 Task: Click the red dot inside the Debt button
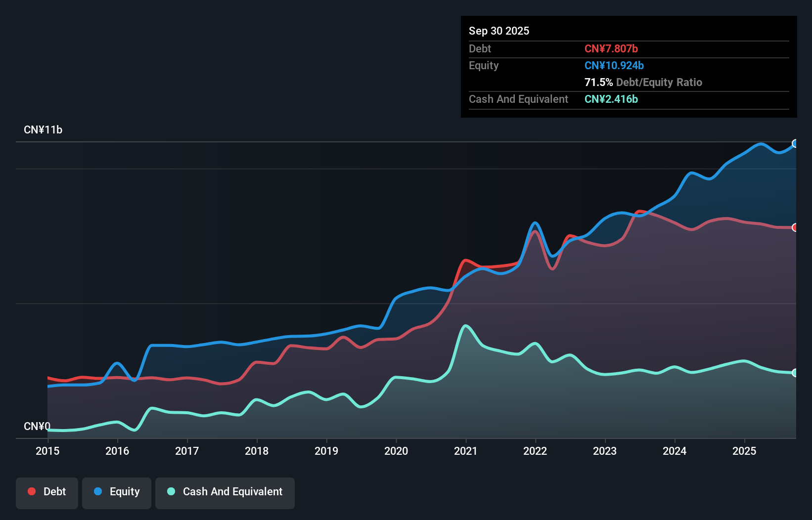coord(32,491)
